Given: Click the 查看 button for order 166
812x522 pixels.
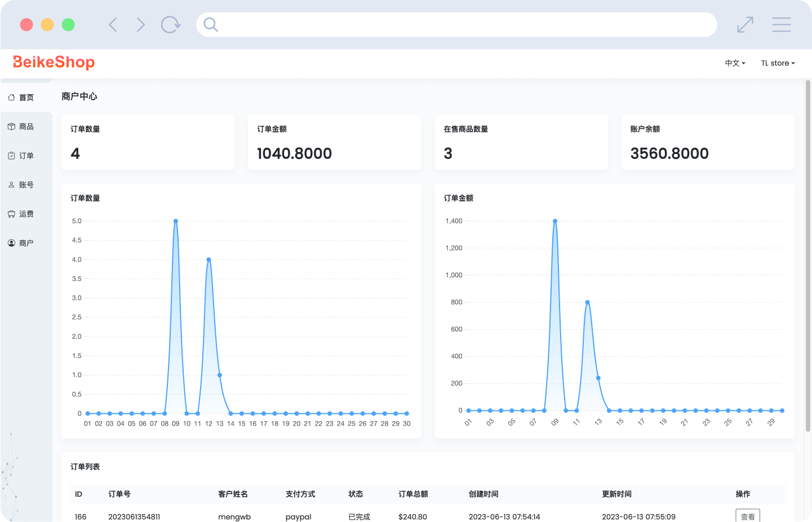Looking at the screenshot, I should click(748, 516).
